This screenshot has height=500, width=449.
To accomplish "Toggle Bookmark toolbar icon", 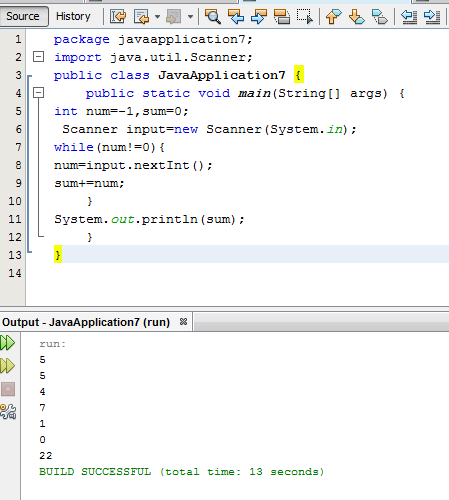I will (x=380, y=16).
